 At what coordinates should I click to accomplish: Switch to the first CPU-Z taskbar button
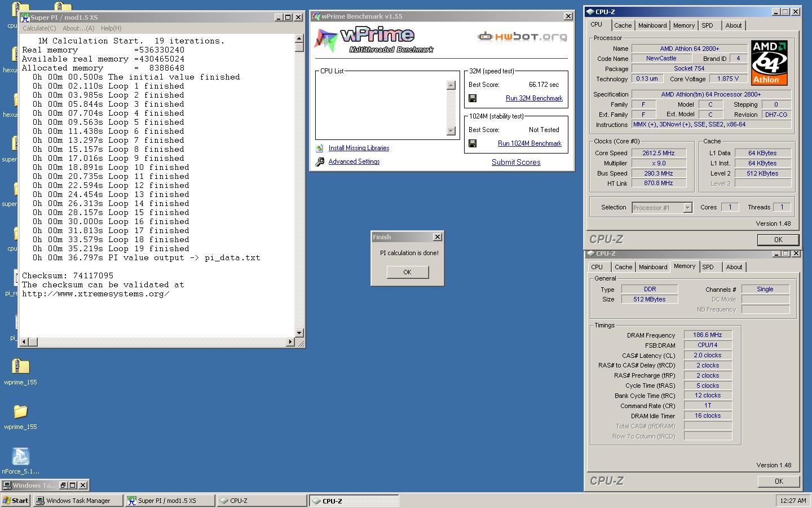(x=262, y=501)
